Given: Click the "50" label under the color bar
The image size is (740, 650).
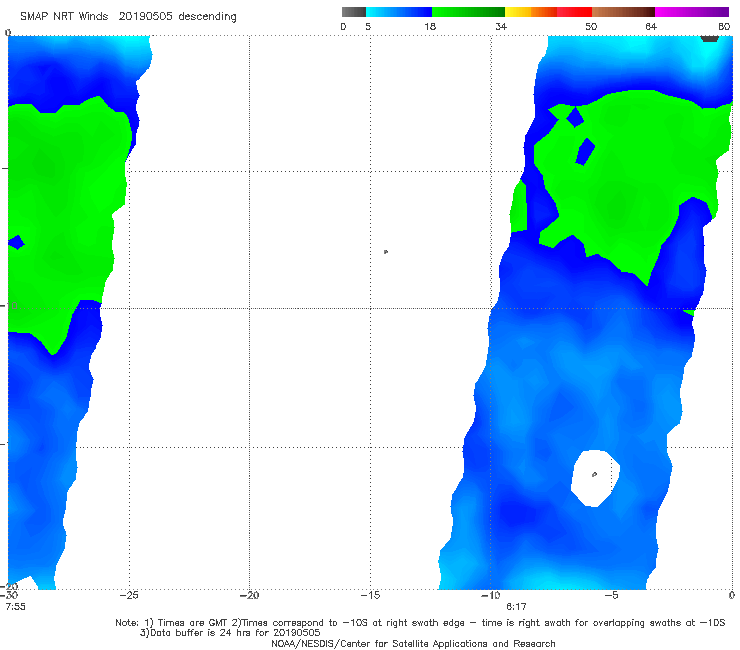Looking at the screenshot, I should 591,26.
